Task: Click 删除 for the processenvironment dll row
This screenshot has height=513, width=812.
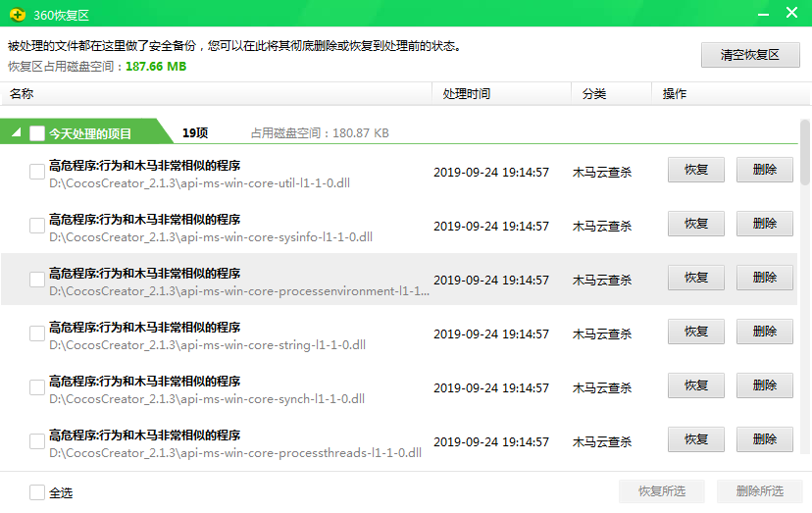Action: coord(765,278)
